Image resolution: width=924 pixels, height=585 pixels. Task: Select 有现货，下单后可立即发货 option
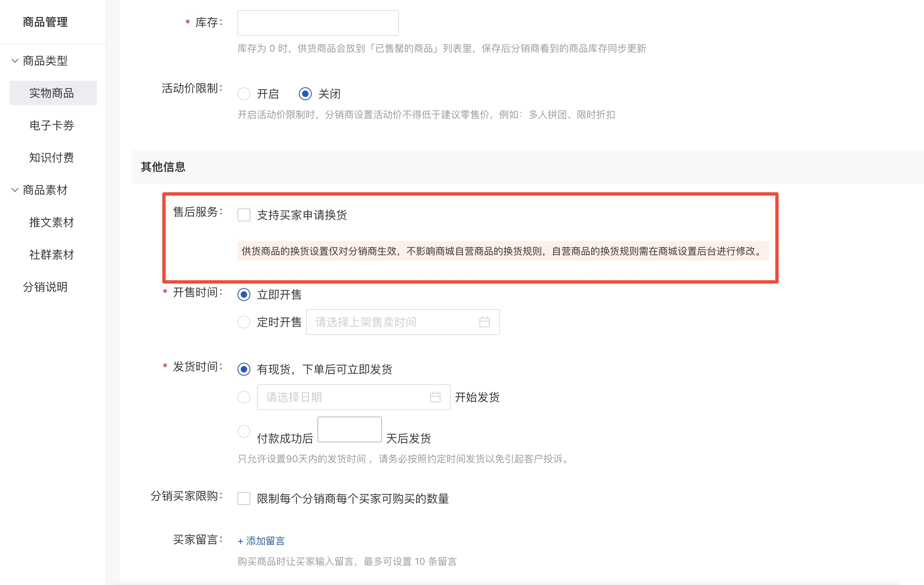tap(244, 369)
